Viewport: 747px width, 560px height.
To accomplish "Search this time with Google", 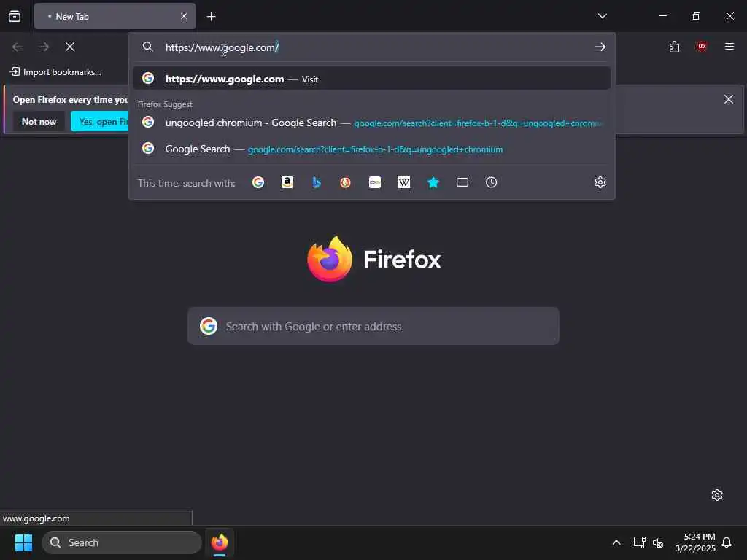I will [258, 182].
